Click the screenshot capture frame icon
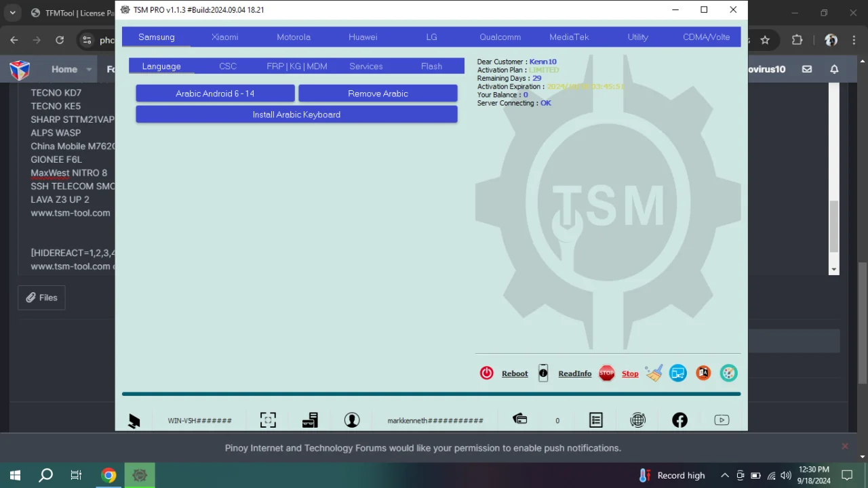The height and width of the screenshot is (488, 868). coord(268,420)
